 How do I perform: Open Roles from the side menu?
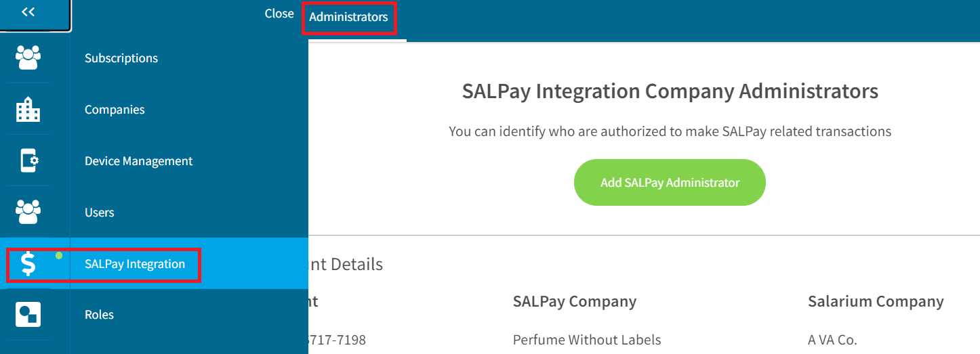click(x=100, y=315)
